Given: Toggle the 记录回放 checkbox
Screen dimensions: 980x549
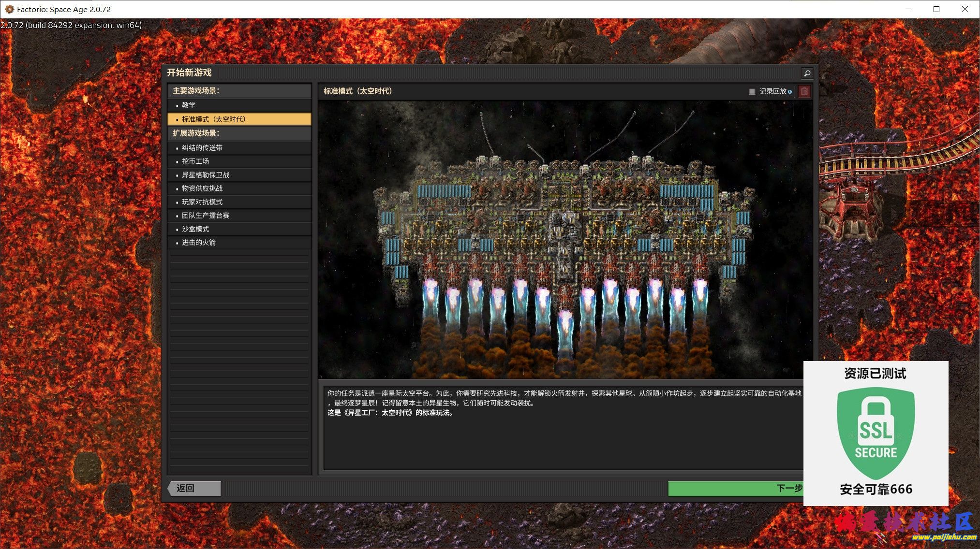Looking at the screenshot, I should [x=752, y=91].
